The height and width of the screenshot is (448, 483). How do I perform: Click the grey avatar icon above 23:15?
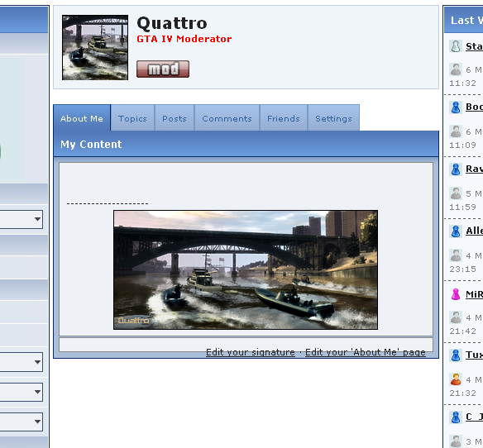[456, 255]
